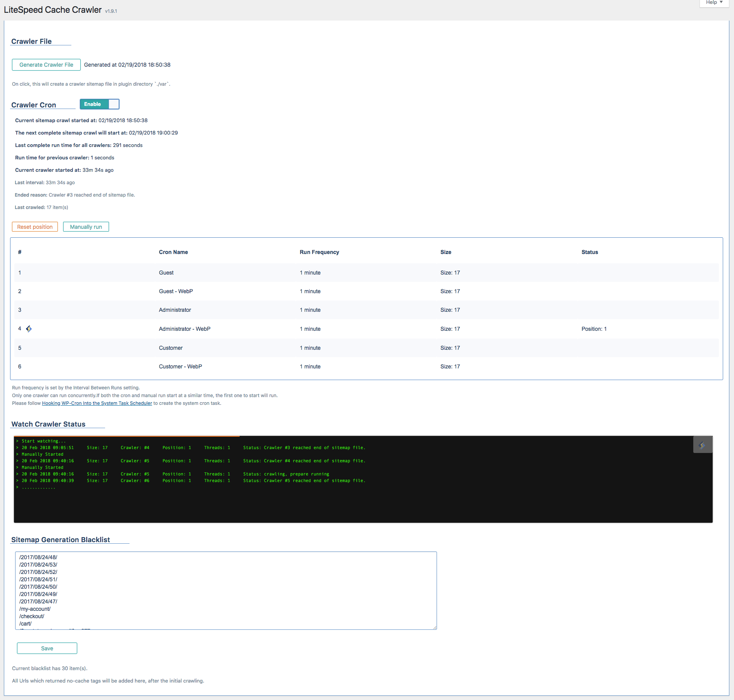Click the LiteSpeed icon beside crawler row 4
The image size is (734, 700).
[x=29, y=329]
